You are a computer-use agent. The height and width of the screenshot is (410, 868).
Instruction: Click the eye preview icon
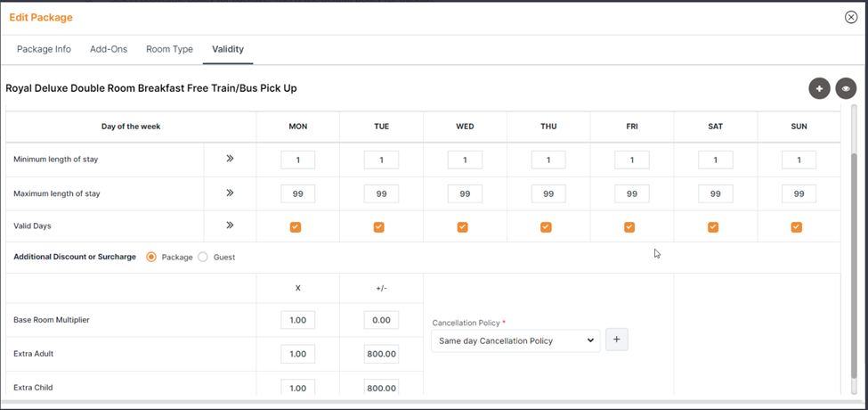click(x=846, y=88)
